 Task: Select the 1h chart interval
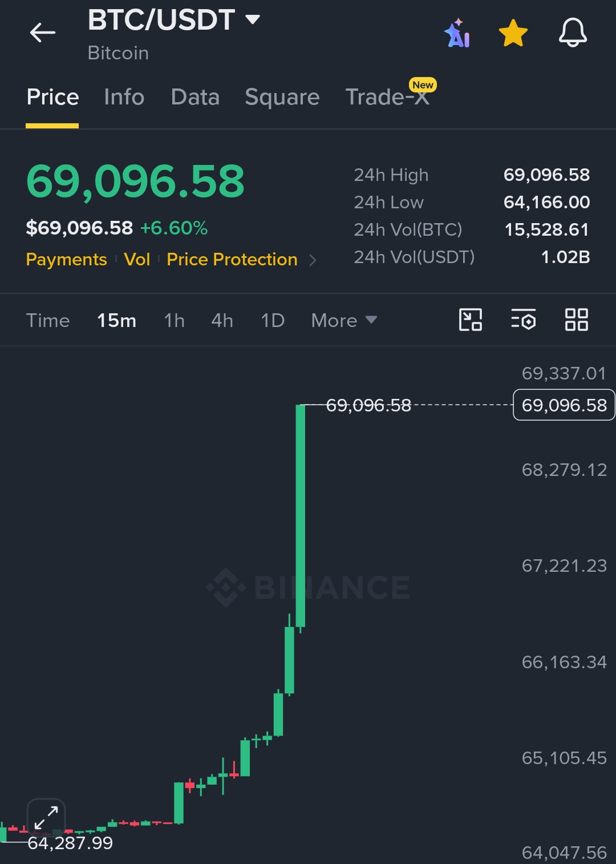(x=174, y=320)
